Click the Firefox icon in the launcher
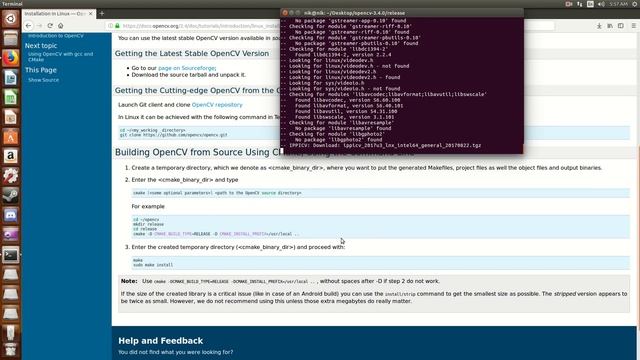This screenshot has width=640, height=360. pos(11,58)
